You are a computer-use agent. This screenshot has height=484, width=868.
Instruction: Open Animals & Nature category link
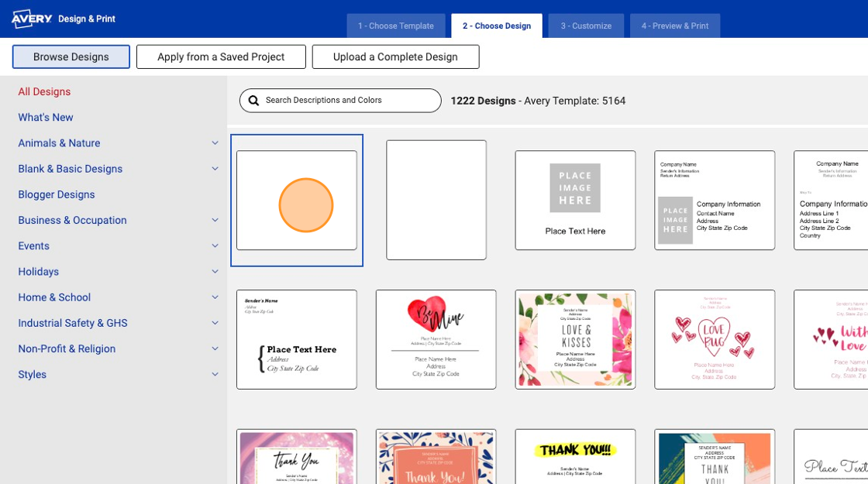pos(59,143)
